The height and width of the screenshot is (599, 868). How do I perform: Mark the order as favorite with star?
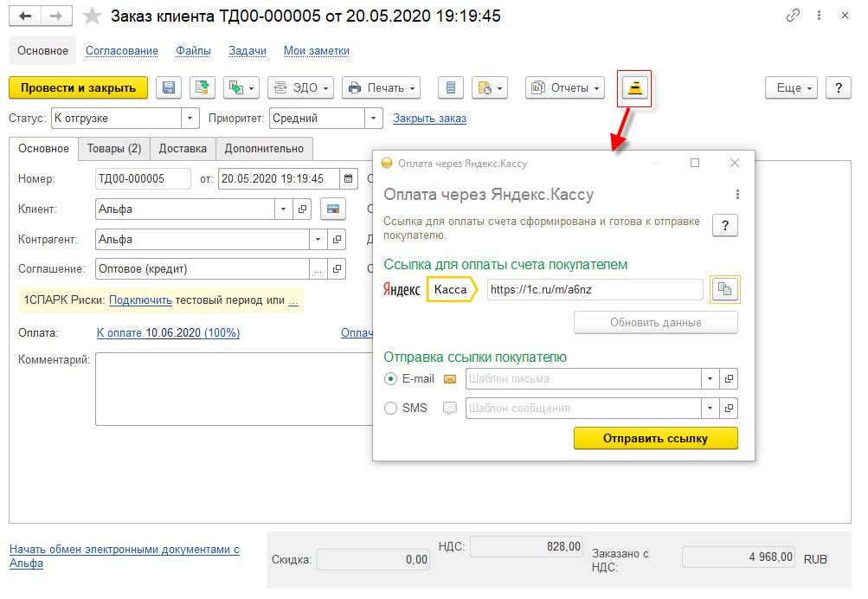point(93,16)
